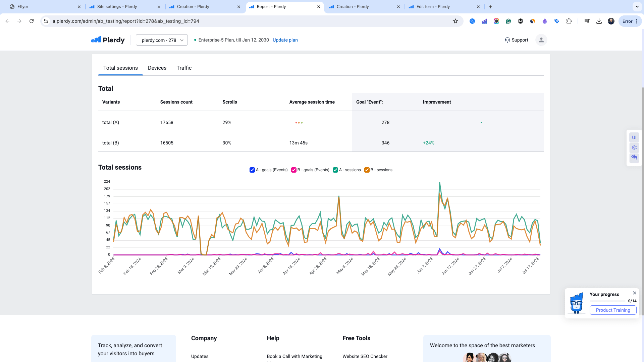The image size is (644, 362).
Task: Toggle A - sessions checkbox in legend
Action: [335, 170]
